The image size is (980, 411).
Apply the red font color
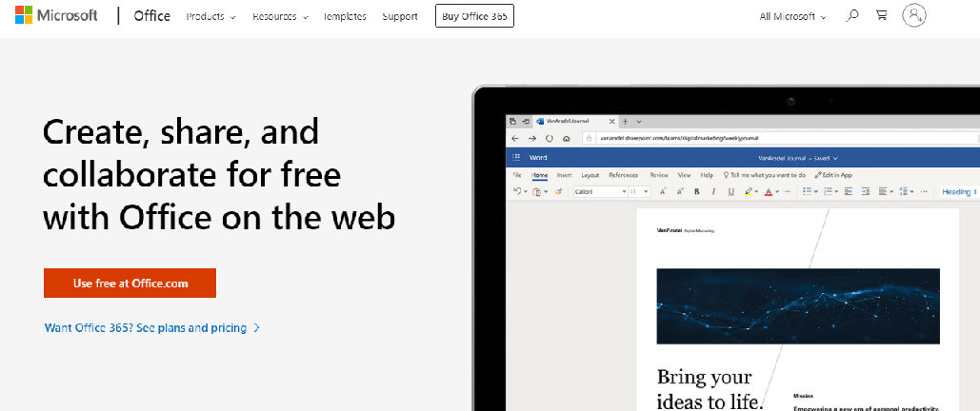(769, 192)
